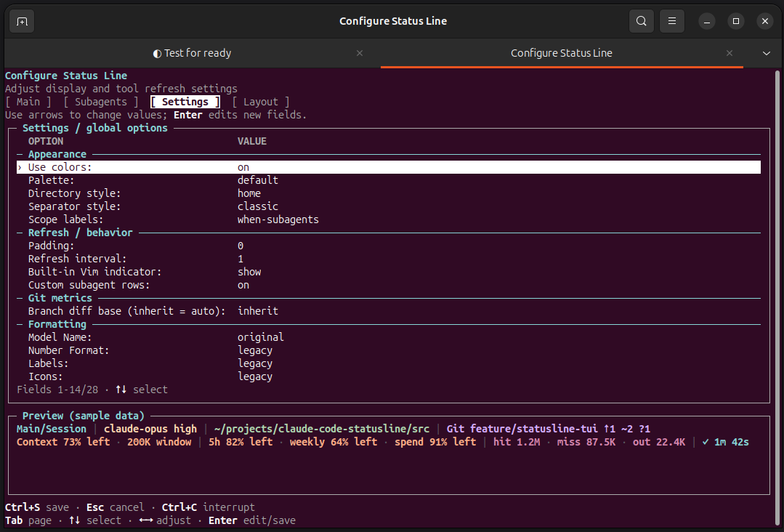Image resolution: width=784 pixels, height=532 pixels.
Task: Switch to the 'Test for ready' tab
Action: (x=193, y=53)
